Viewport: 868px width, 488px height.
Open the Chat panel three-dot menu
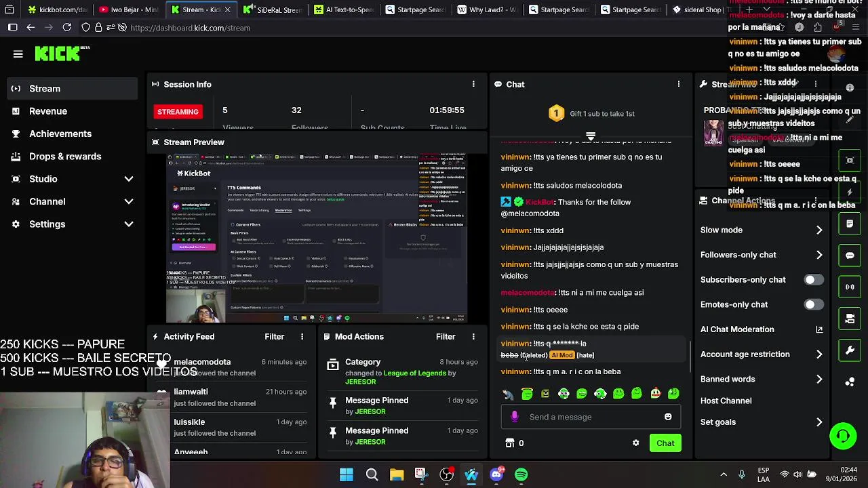(x=678, y=84)
